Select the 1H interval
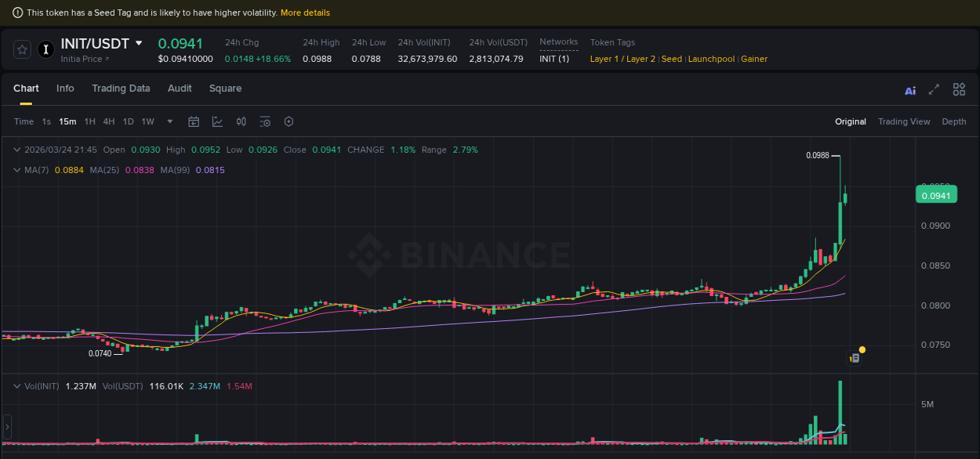 pyautogui.click(x=89, y=121)
